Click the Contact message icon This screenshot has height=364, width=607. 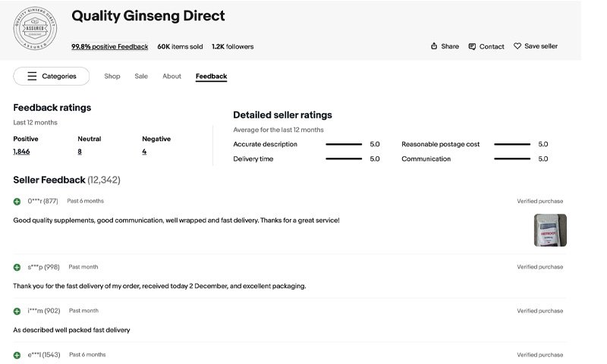point(472,46)
